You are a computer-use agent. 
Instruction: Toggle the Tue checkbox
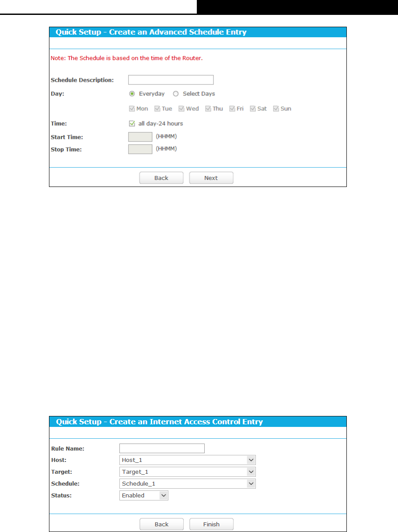(157, 109)
